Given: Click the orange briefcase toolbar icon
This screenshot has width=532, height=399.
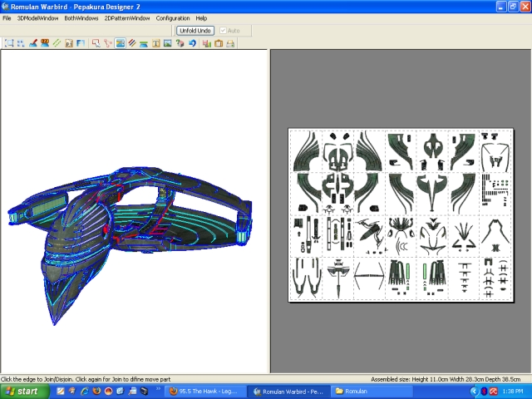Looking at the screenshot, I should pos(219,43).
